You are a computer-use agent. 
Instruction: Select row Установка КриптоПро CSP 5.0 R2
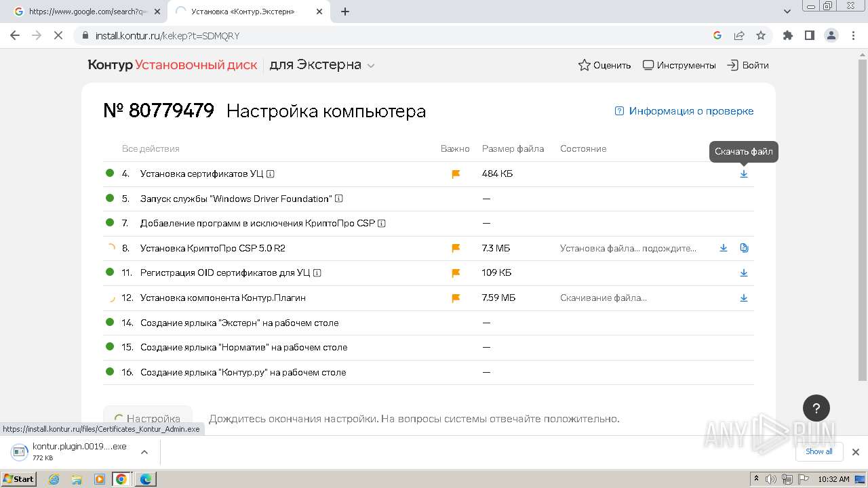(429, 248)
